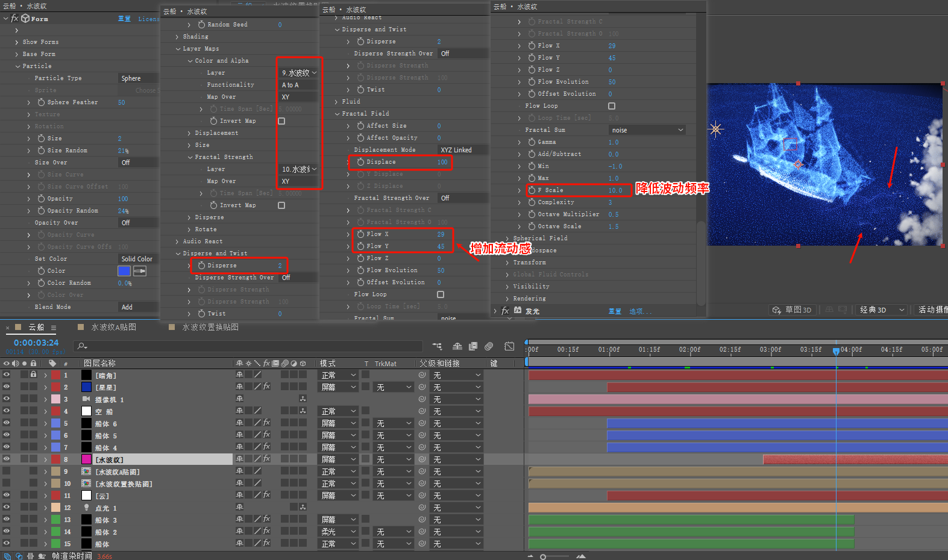Screen dimensions: 948x560
Task: Open the Particle Type Sphere dropdown
Action: (x=139, y=78)
